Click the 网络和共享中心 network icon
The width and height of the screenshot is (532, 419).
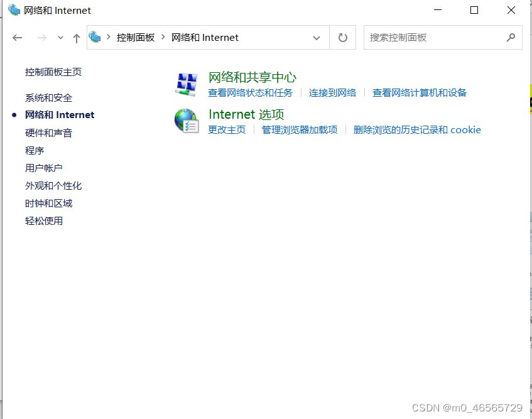187,84
